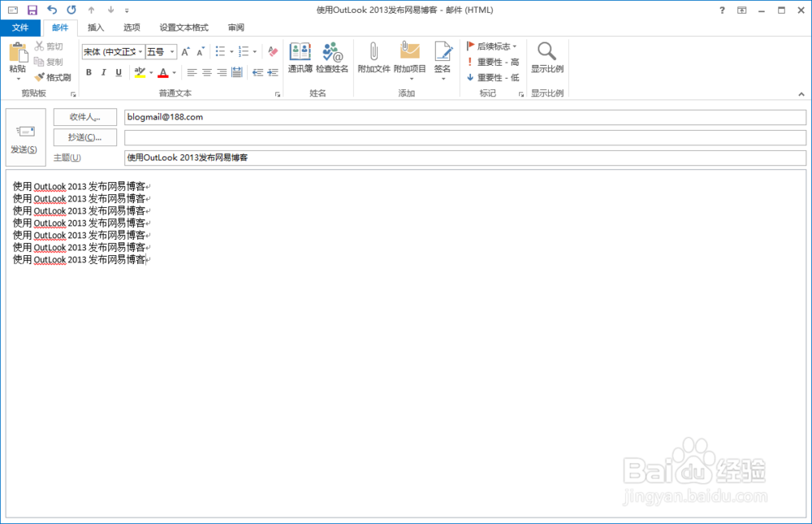
Task: Open numbering style dropdown arrow
Action: [x=255, y=52]
